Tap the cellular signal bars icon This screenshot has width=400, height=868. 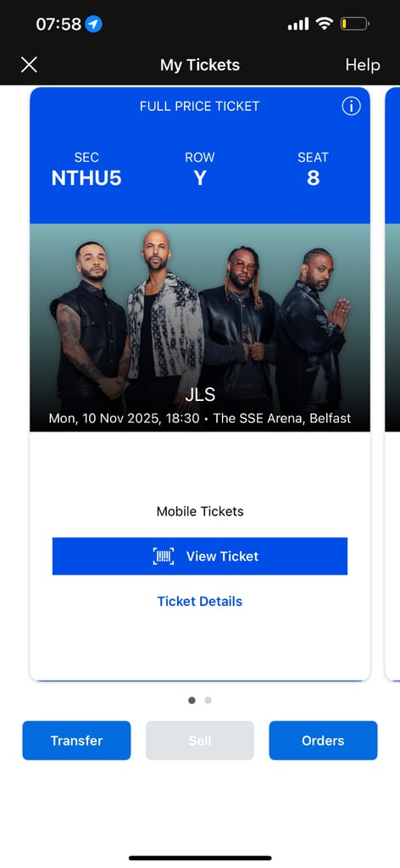click(x=298, y=24)
